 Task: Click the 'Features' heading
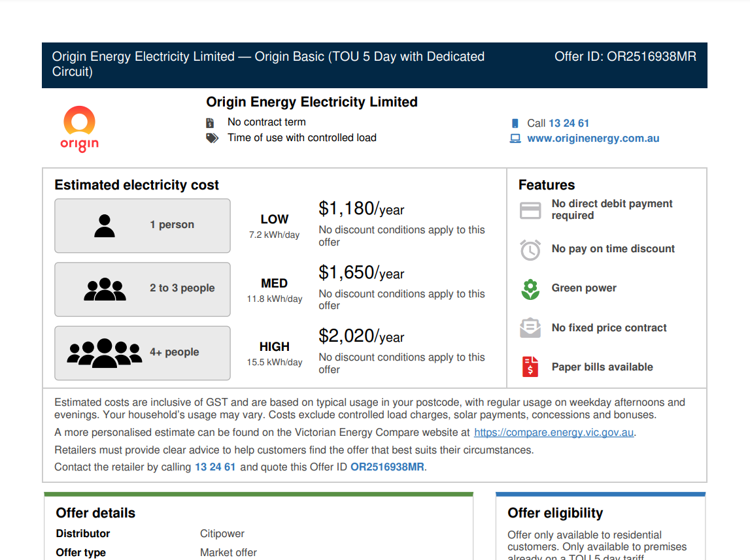(x=547, y=185)
